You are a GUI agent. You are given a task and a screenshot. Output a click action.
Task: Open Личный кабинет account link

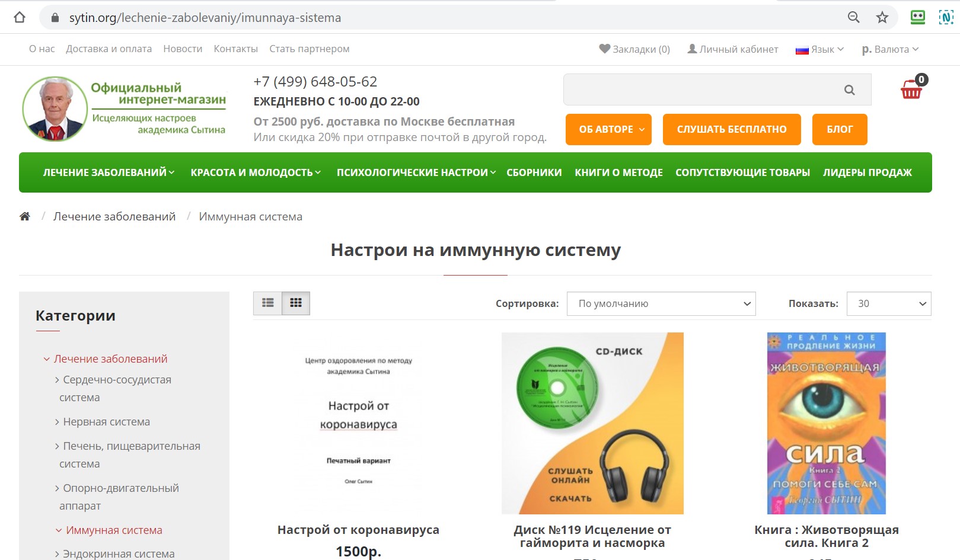pyautogui.click(x=732, y=49)
